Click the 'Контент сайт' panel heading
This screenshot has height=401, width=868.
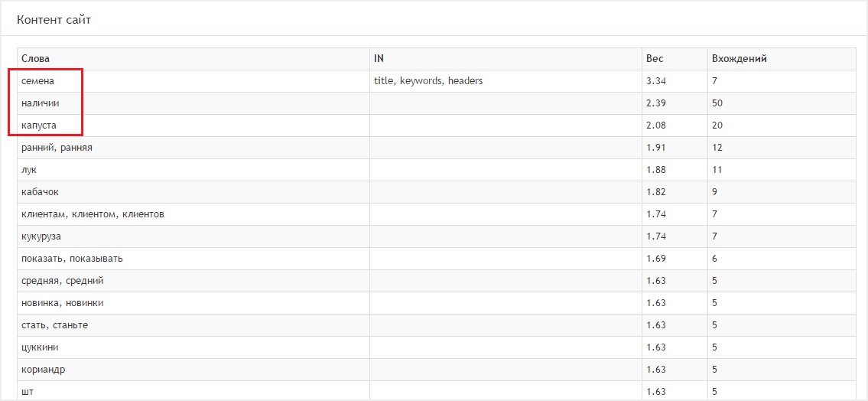point(54,20)
